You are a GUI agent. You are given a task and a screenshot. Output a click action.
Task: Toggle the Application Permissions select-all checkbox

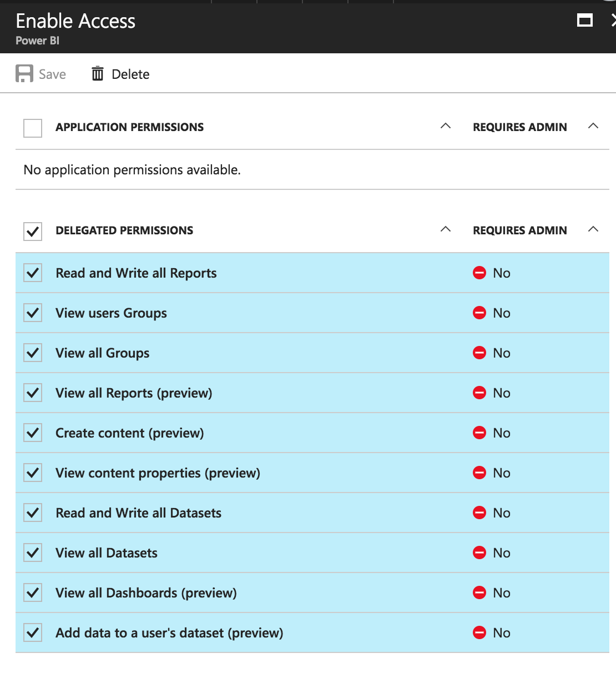click(x=33, y=128)
